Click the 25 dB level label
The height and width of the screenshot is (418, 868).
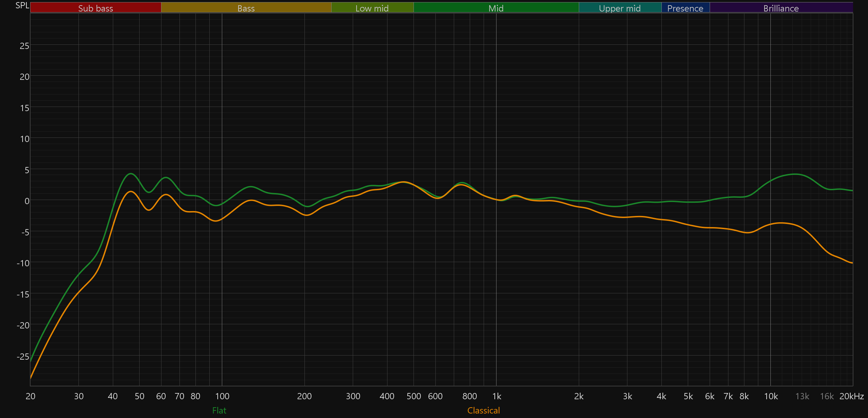(24, 46)
